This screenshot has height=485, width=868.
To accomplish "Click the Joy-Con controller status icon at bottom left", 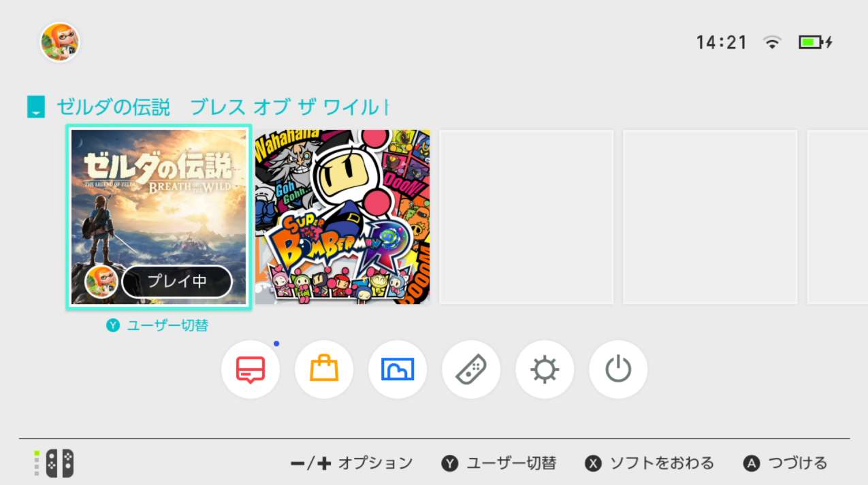I will pyautogui.click(x=54, y=463).
